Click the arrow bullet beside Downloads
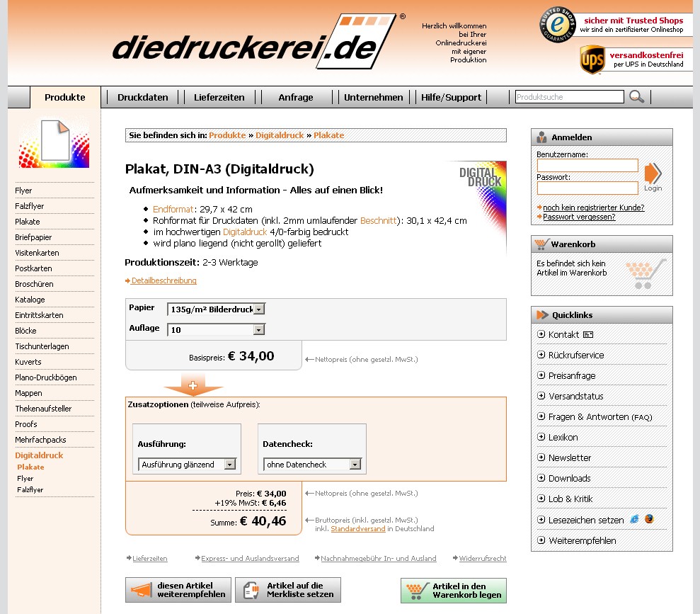 pyautogui.click(x=541, y=478)
